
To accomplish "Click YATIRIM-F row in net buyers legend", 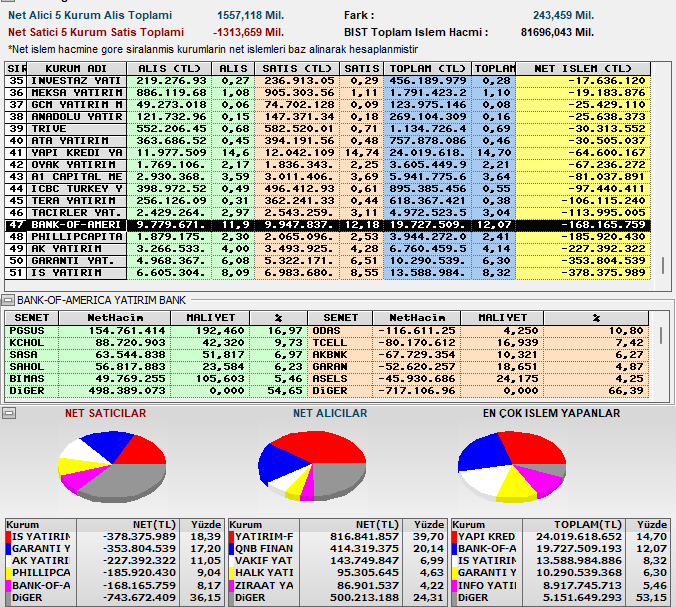I will point(337,537).
